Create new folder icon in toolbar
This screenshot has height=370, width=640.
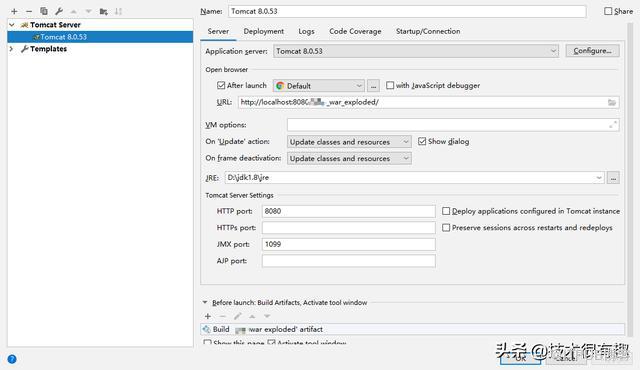[104, 11]
